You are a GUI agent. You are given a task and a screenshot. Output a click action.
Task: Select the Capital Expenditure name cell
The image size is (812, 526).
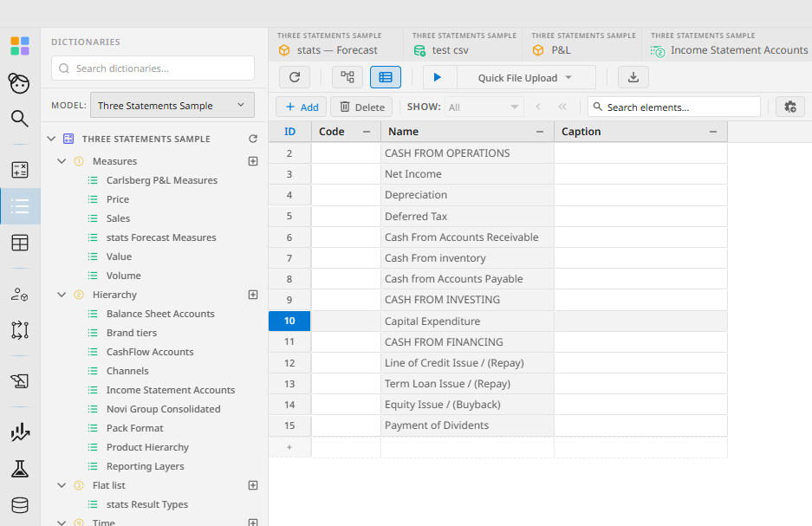tap(467, 321)
